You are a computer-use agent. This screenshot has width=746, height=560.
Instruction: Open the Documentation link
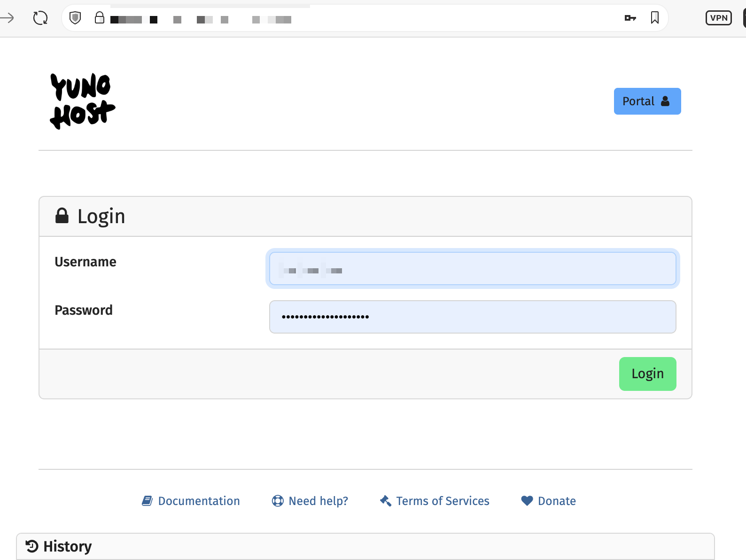pyautogui.click(x=191, y=501)
